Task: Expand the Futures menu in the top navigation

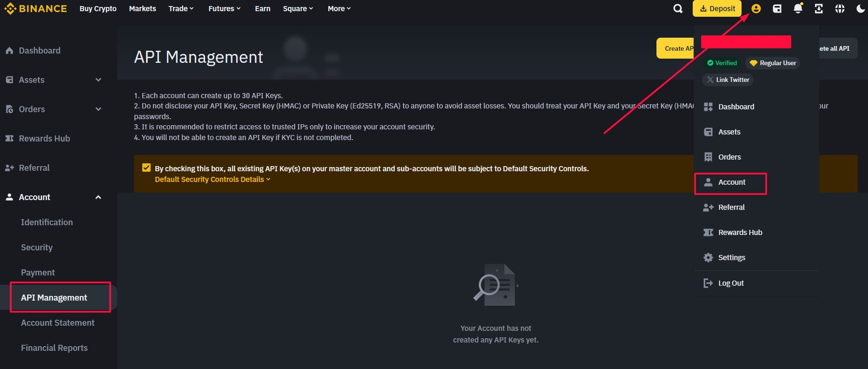Action: coord(225,8)
